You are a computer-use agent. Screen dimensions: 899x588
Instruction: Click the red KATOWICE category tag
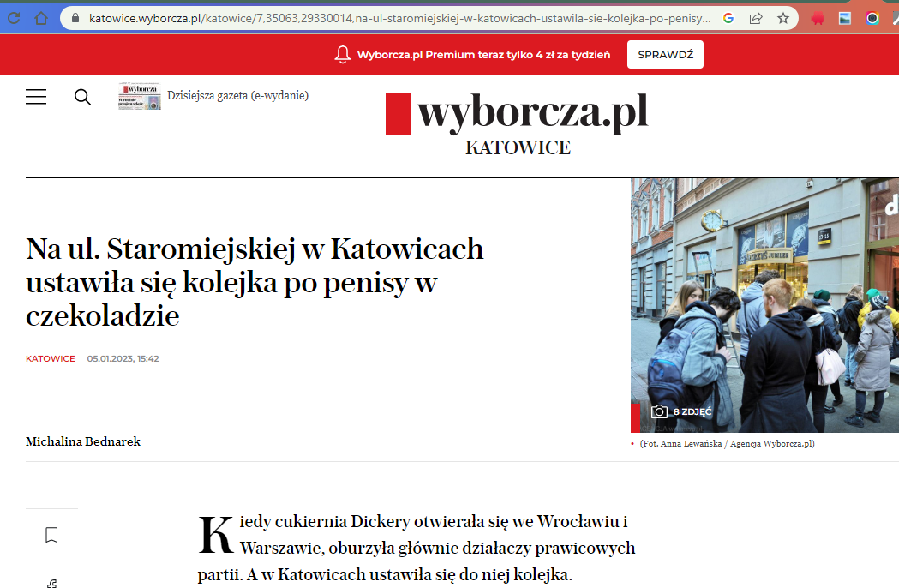[50, 358]
